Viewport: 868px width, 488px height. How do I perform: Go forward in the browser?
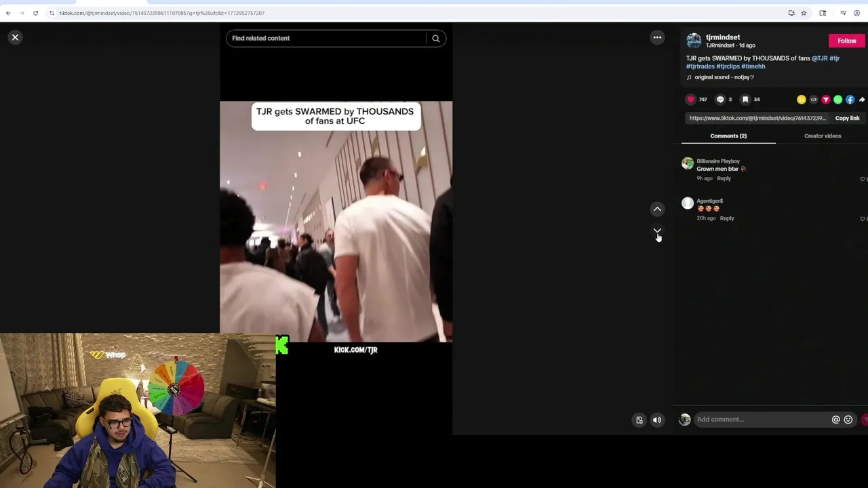[x=22, y=13]
